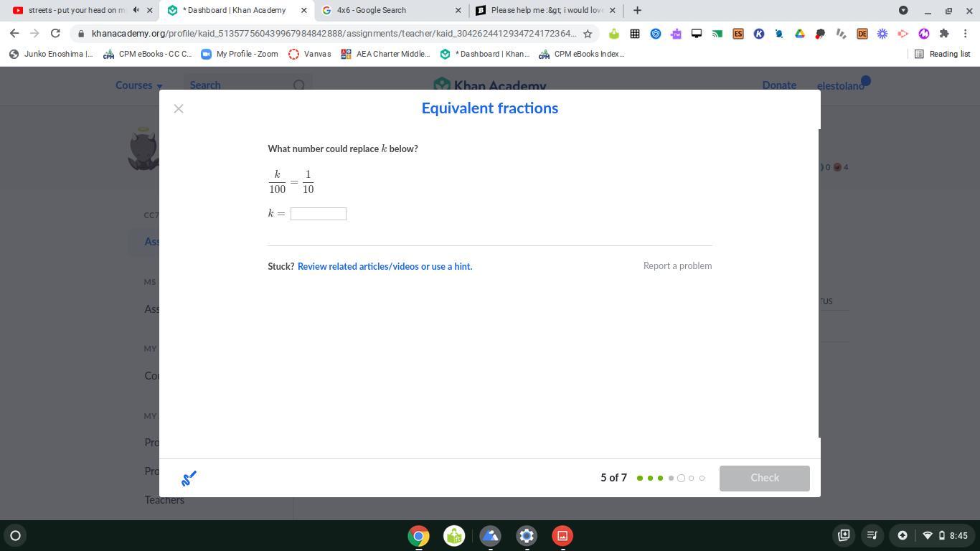Viewport: 980px width, 551px height.
Task: Open the CPM eBooks - CC bookmark
Action: tap(148, 54)
